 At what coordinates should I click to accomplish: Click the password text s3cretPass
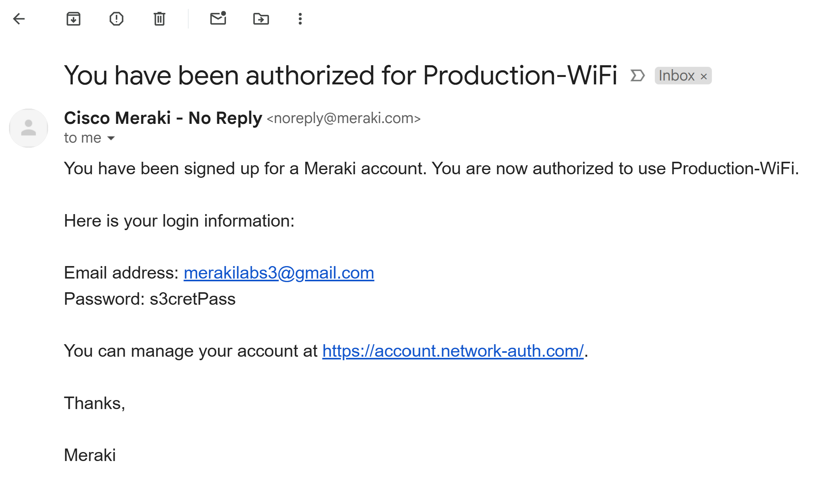point(193,299)
